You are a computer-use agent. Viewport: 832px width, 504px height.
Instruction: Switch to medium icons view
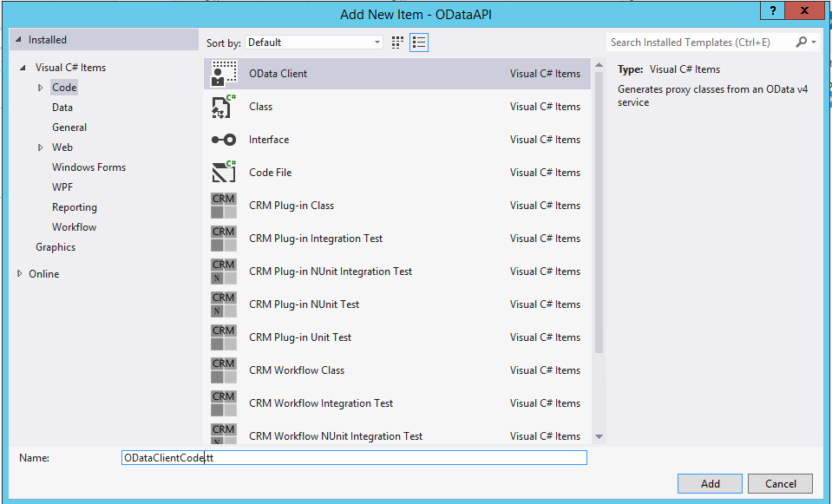coord(397,43)
